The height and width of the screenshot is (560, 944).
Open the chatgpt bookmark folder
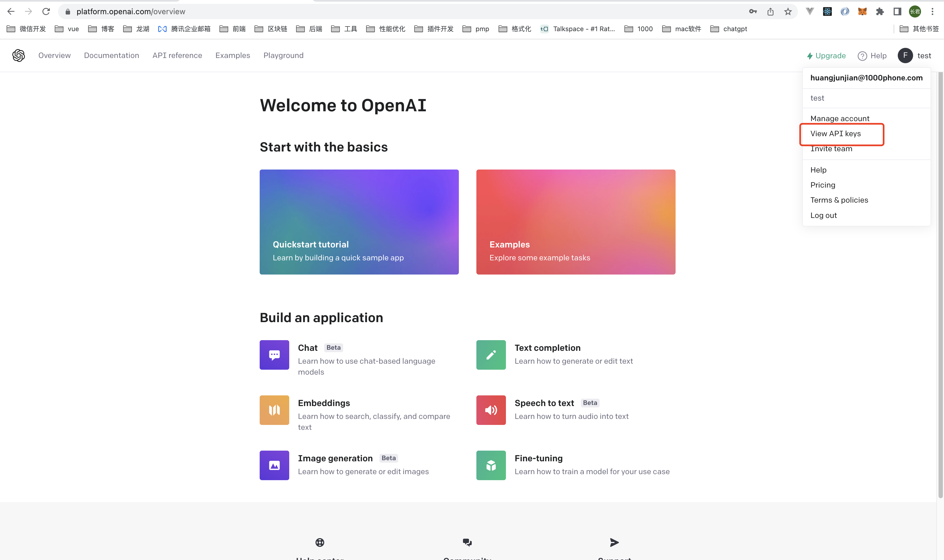[x=729, y=29]
